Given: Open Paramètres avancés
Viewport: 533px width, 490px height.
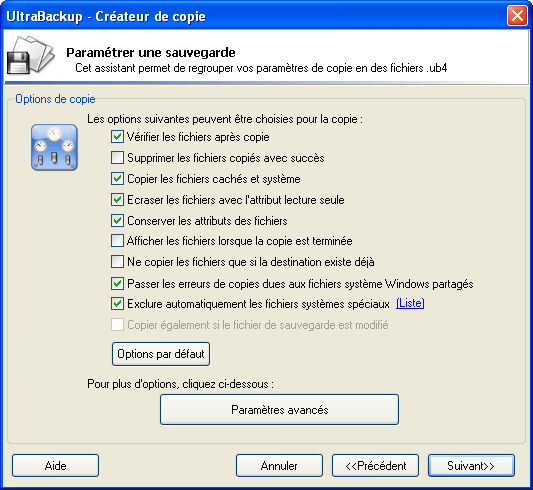Looking at the screenshot, I should coord(279,409).
